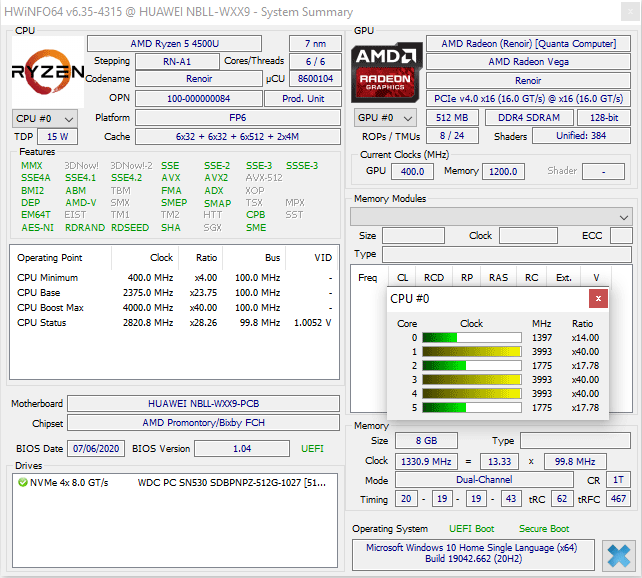Click the RDSEED feature label

coord(130,228)
